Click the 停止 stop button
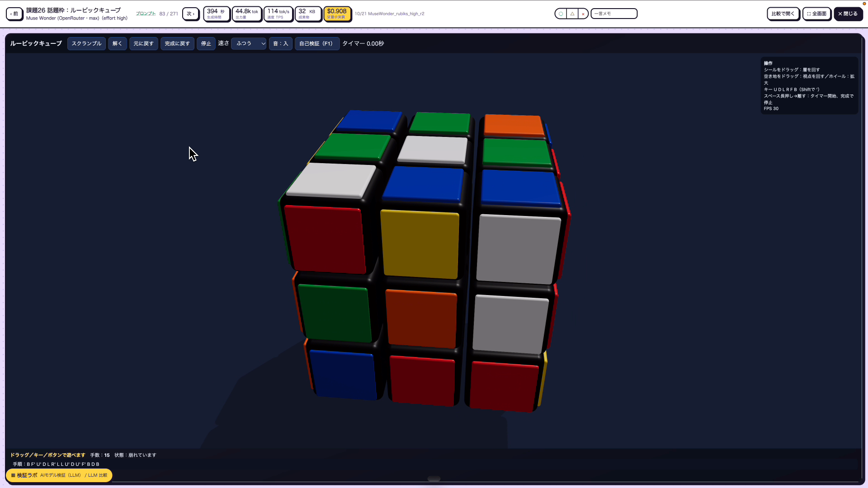Image resolution: width=868 pixels, height=488 pixels. pyautogui.click(x=206, y=43)
